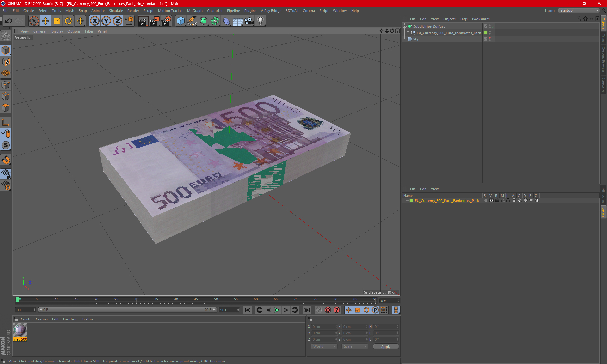The width and height of the screenshot is (607, 364).
Task: Click the Undo arrow icon
Action: (9, 21)
